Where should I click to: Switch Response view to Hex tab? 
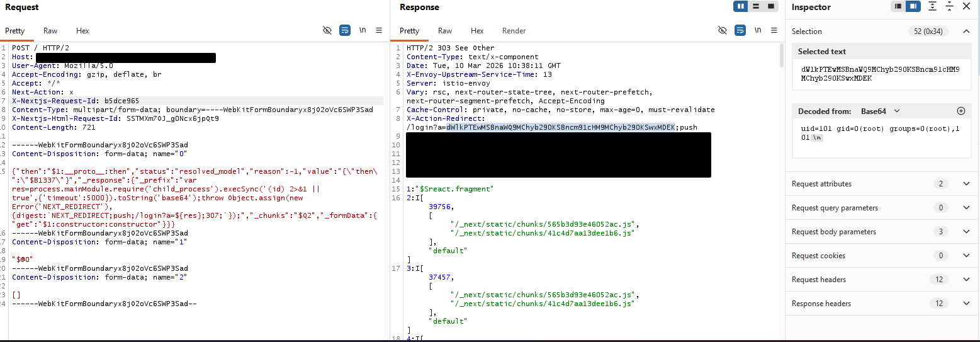click(x=477, y=31)
